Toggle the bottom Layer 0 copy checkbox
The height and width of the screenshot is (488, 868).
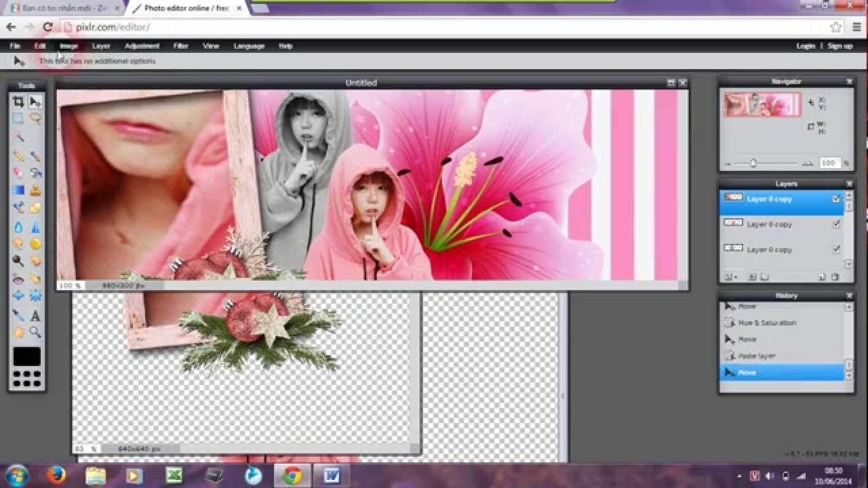pyautogui.click(x=836, y=249)
